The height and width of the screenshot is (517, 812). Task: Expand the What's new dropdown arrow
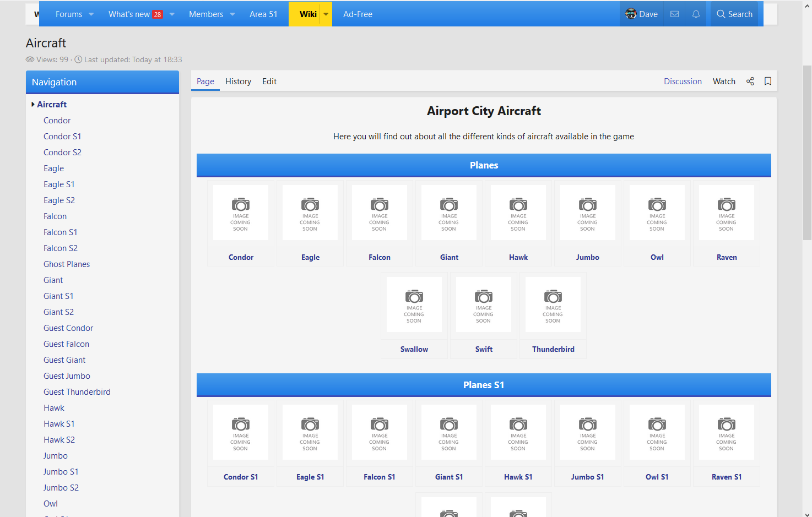[172, 14]
